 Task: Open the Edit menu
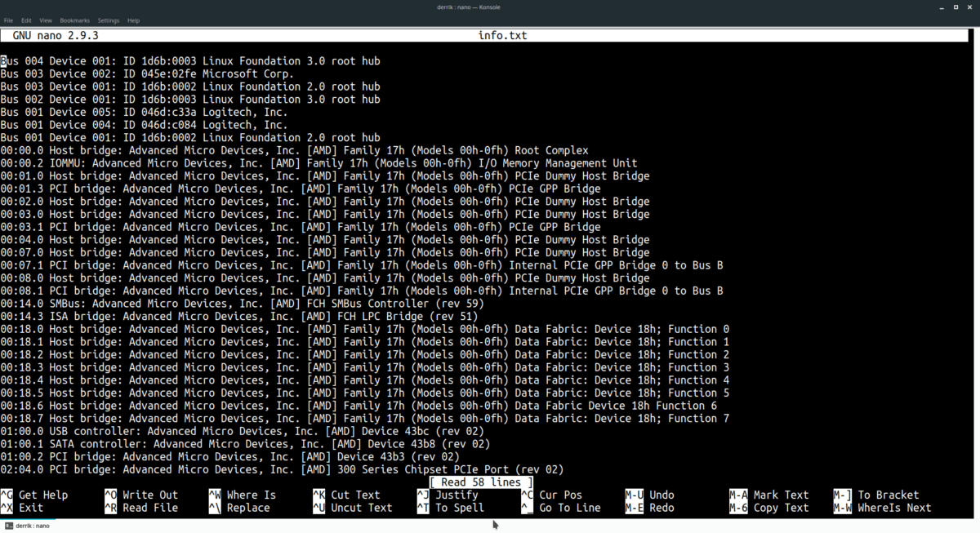click(27, 20)
